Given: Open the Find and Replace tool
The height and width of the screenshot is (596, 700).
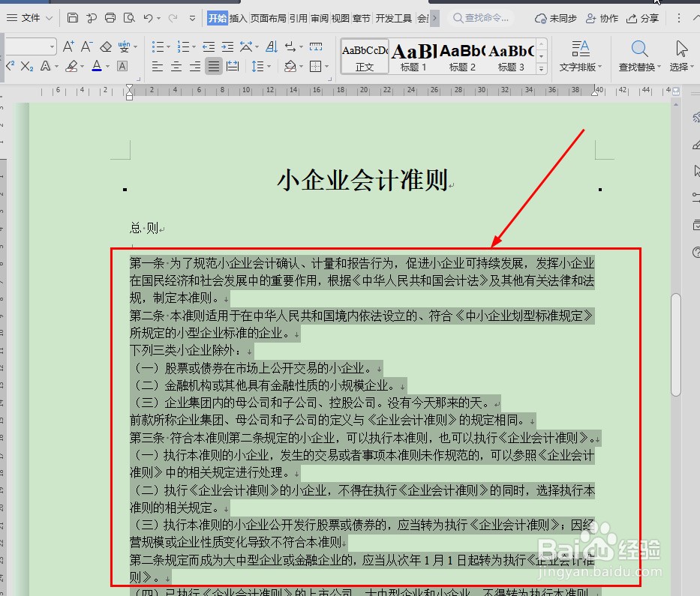Looking at the screenshot, I should click(638, 56).
